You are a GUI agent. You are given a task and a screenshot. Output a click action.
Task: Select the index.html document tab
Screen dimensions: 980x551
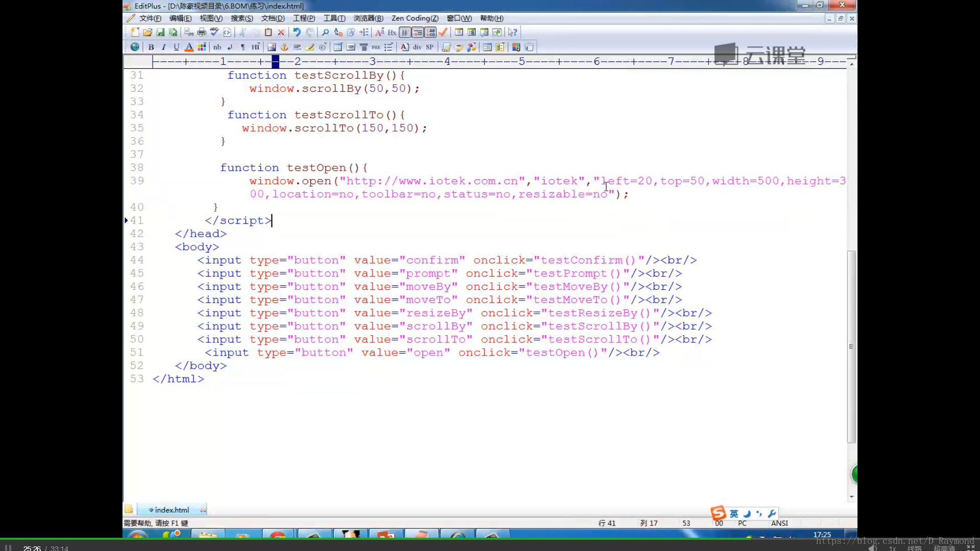171,510
